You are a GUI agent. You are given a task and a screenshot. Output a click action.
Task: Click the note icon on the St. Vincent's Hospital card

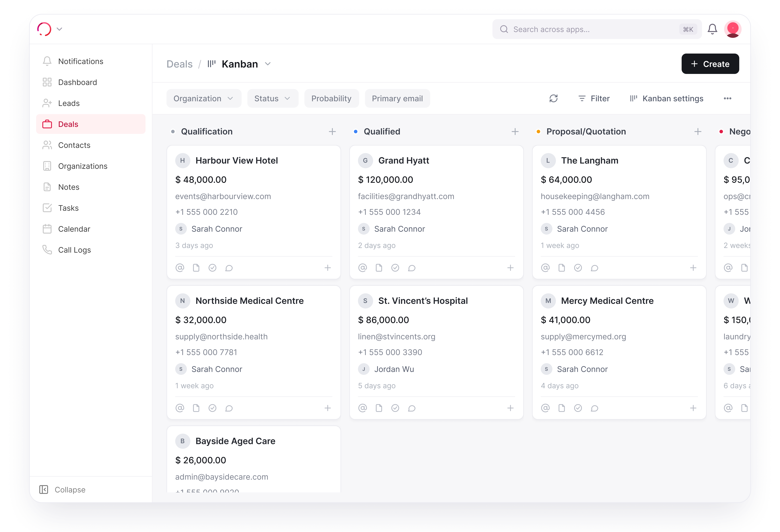click(379, 408)
